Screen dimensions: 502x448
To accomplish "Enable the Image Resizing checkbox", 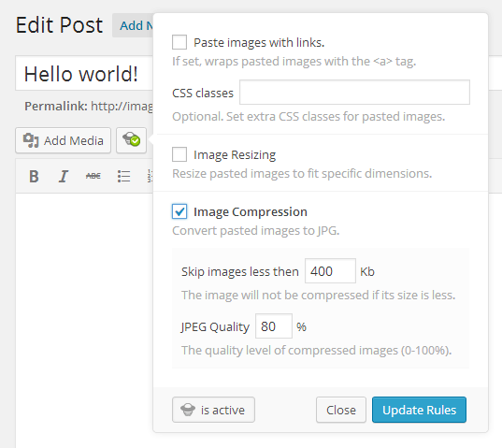I will click(x=179, y=154).
